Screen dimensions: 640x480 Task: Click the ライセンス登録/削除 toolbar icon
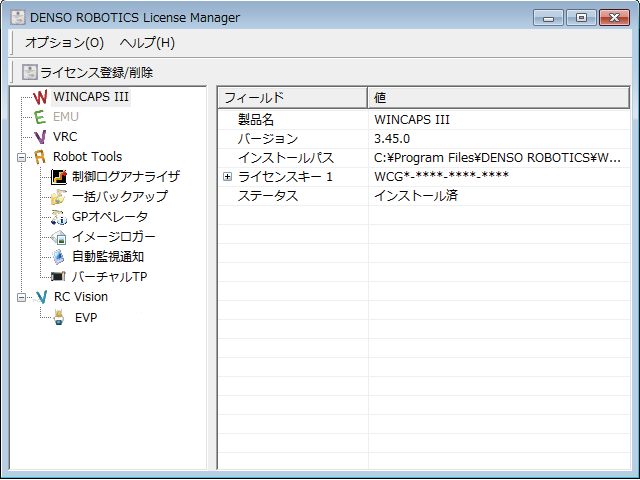(30, 72)
